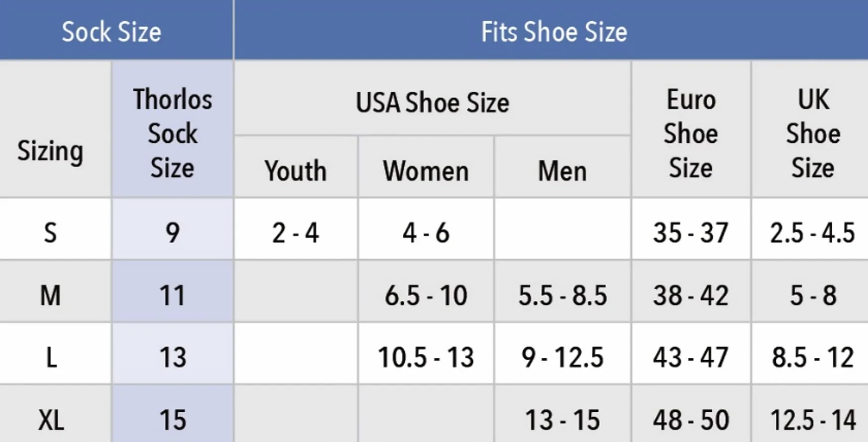Click the Women column header
Image resolution: width=868 pixels, height=442 pixels.
tap(426, 166)
